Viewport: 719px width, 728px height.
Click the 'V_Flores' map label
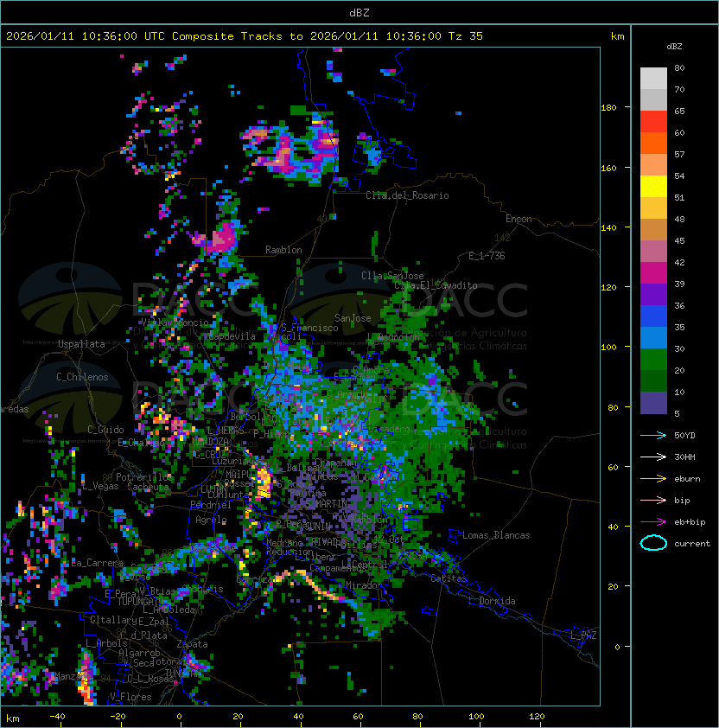[130, 697]
